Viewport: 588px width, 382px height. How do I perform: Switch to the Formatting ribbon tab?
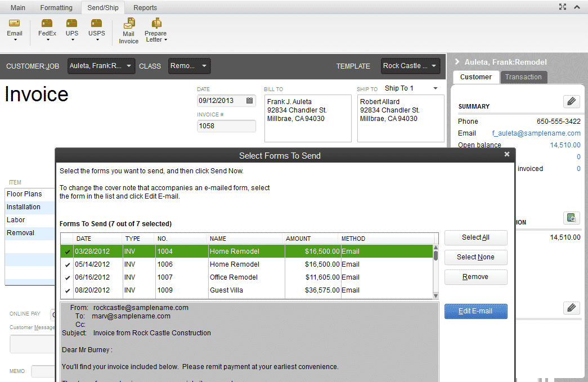click(x=56, y=7)
